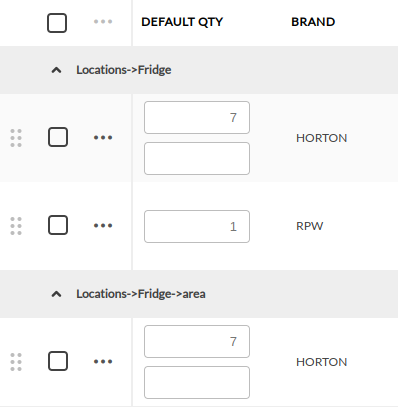Sort by DEFAULT QTY column header
398x407 pixels.
pyautogui.click(x=182, y=22)
